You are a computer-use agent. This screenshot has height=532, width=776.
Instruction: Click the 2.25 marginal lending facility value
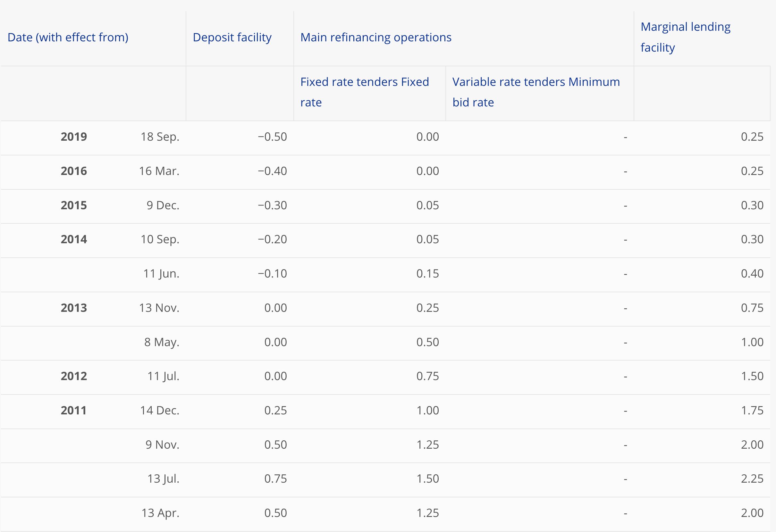752,478
